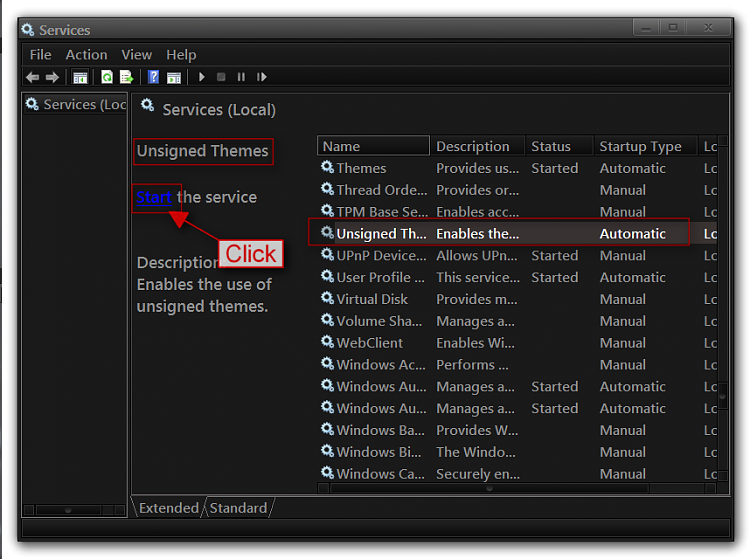Click 'The Windo...' description cell
The image size is (750, 559).
click(x=476, y=452)
